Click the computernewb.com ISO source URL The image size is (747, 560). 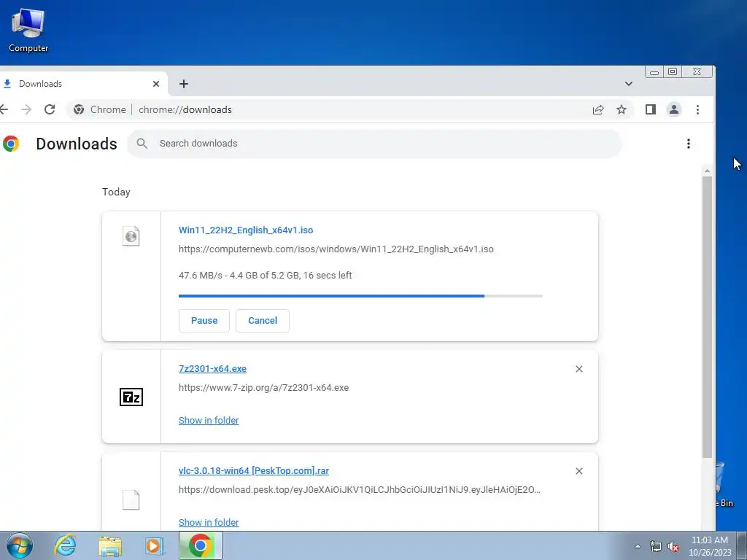[x=336, y=249]
